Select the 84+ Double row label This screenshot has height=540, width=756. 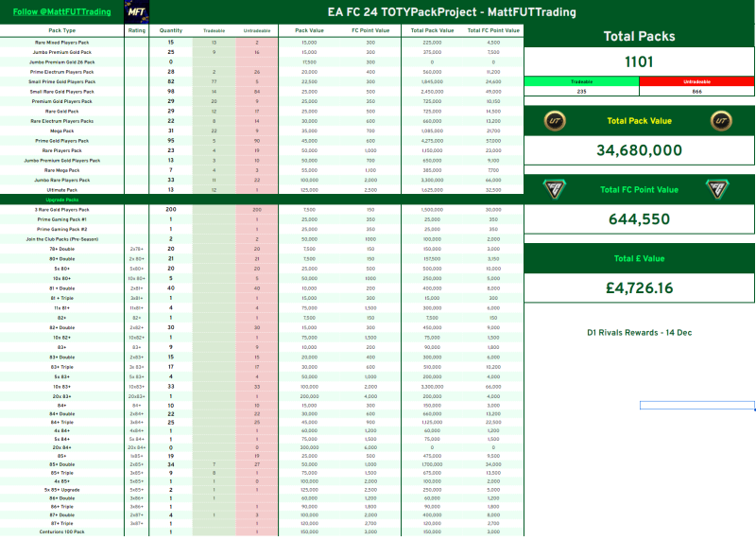point(62,414)
